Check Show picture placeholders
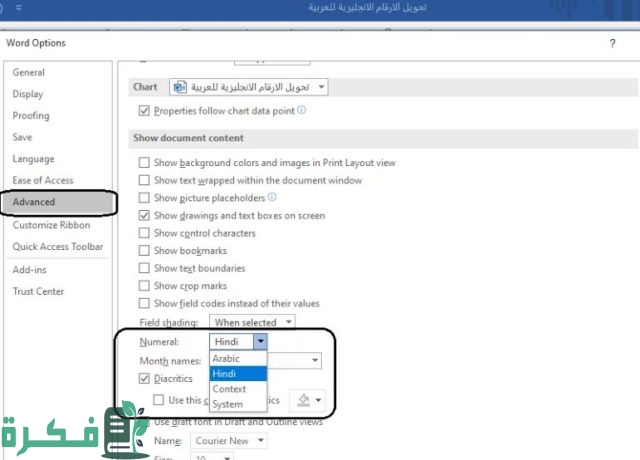This screenshot has height=460, width=640. (144, 198)
